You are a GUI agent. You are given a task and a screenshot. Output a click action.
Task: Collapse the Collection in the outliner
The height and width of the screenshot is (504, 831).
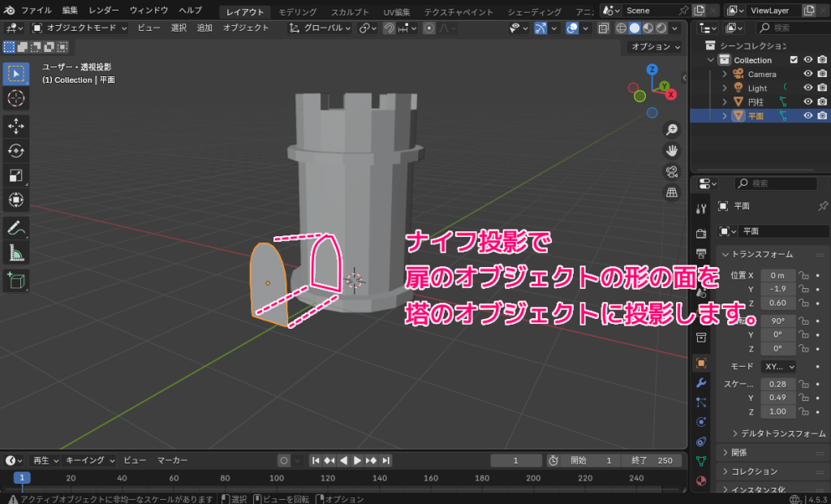(710, 59)
